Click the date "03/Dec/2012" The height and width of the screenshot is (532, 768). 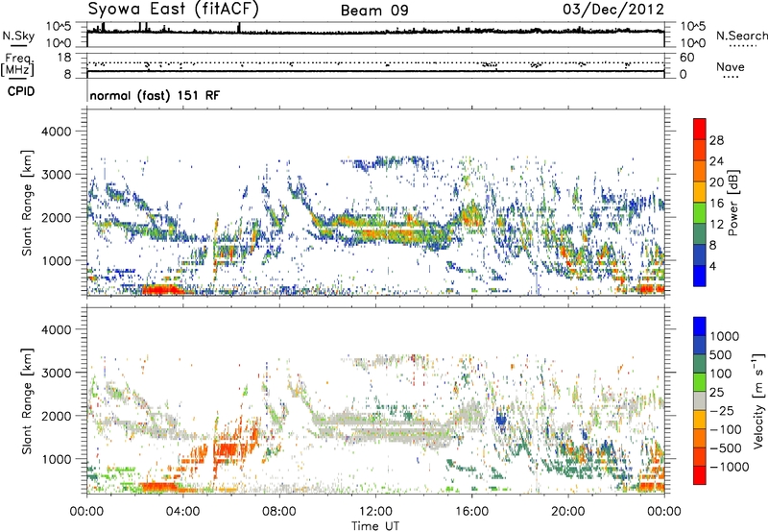pos(612,10)
